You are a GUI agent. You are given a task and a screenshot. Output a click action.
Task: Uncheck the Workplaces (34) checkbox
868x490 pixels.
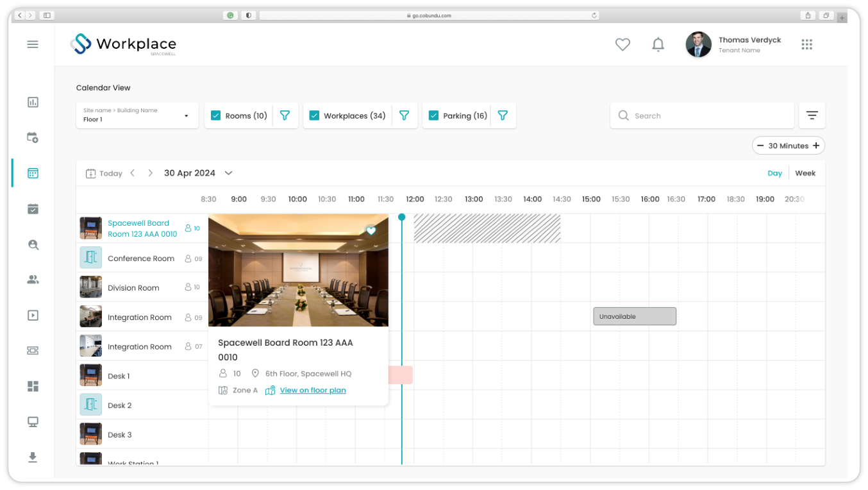coord(314,115)
